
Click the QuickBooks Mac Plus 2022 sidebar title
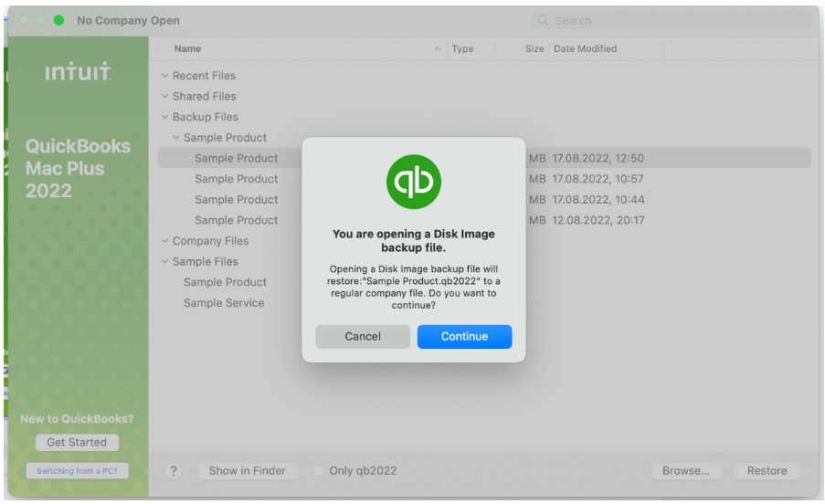click(78, 168)
